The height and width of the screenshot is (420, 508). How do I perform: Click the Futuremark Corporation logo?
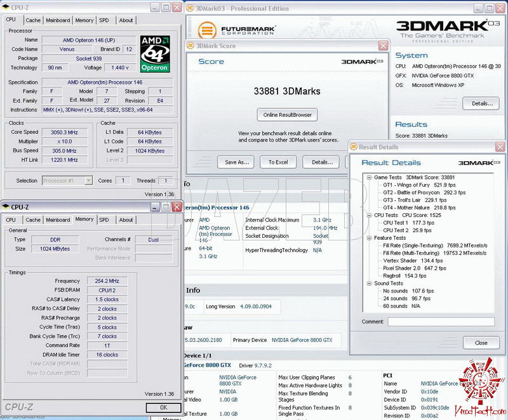click(x=237, y=30)
